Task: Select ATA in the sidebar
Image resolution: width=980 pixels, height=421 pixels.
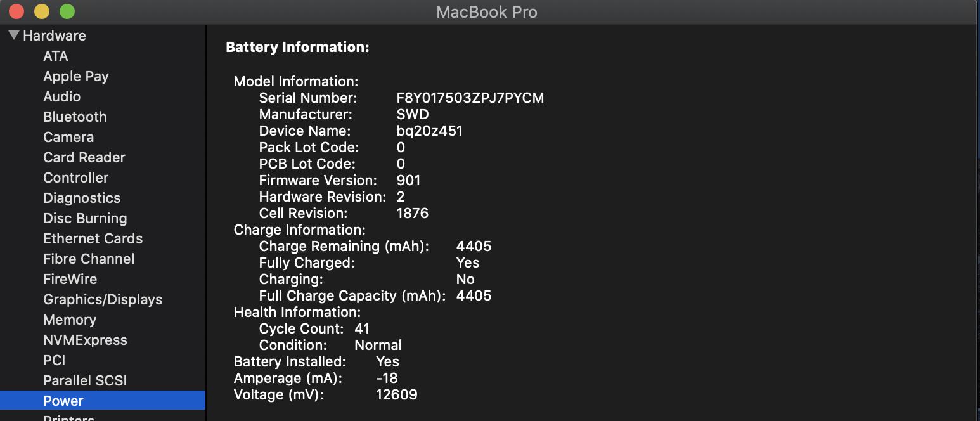Action: [55, 56]
